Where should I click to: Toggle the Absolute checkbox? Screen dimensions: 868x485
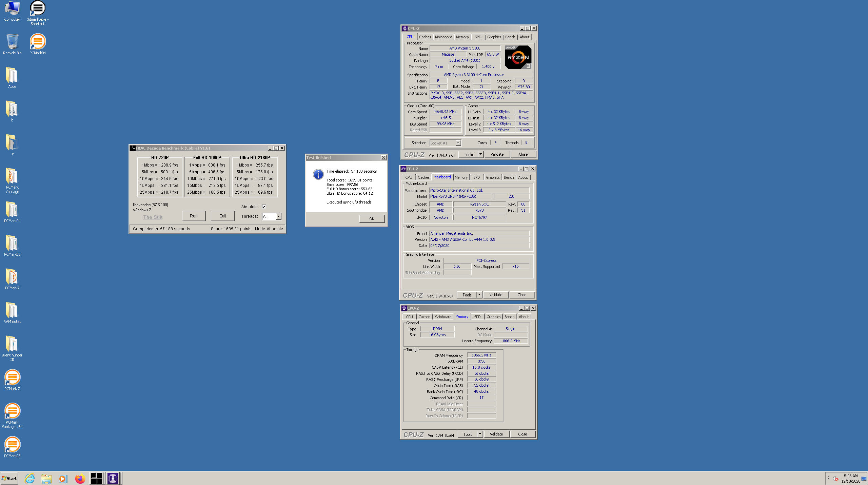pyautogui.click(x=264, y=207)
